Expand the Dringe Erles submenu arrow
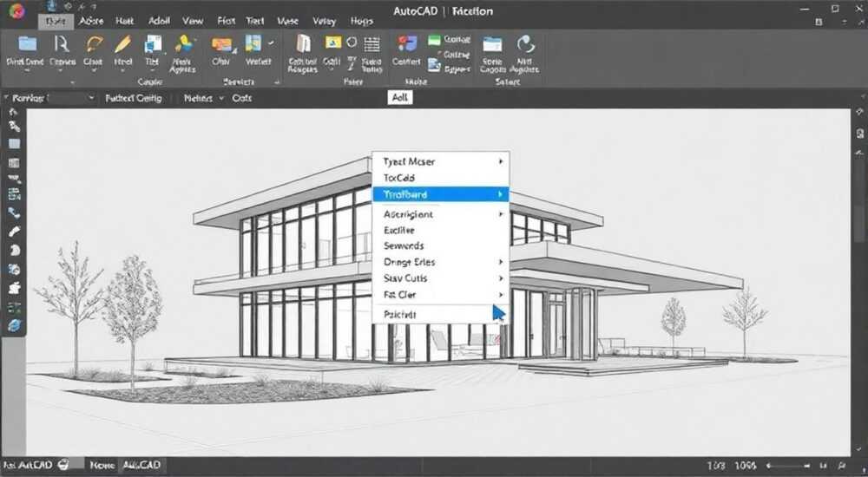The height and width of the screenshot is (477, 868). point(501,262)
